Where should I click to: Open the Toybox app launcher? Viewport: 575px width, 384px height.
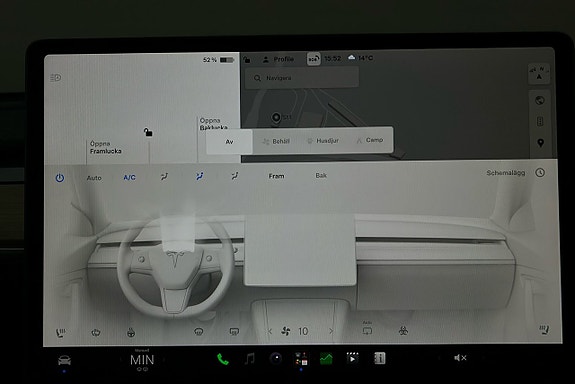click(301, 359)
